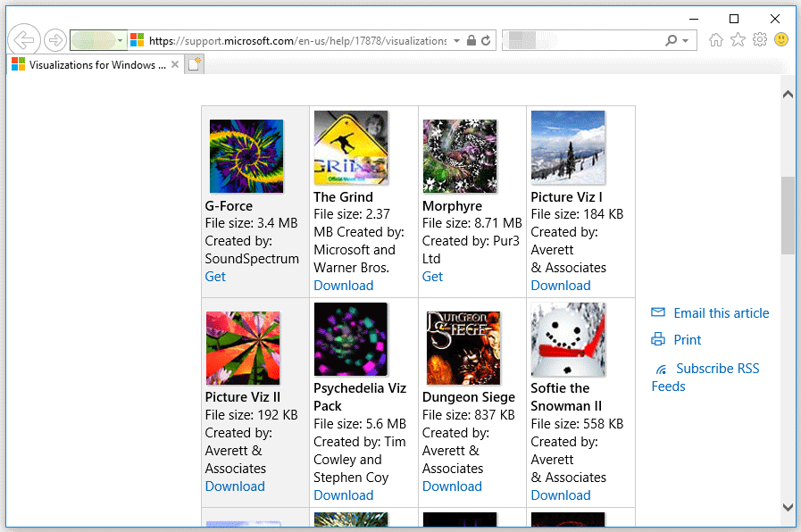Click the security lock icon in address bar
This screenshot has height=532, width=801.
pyautogui.click(x=471, y=39)
